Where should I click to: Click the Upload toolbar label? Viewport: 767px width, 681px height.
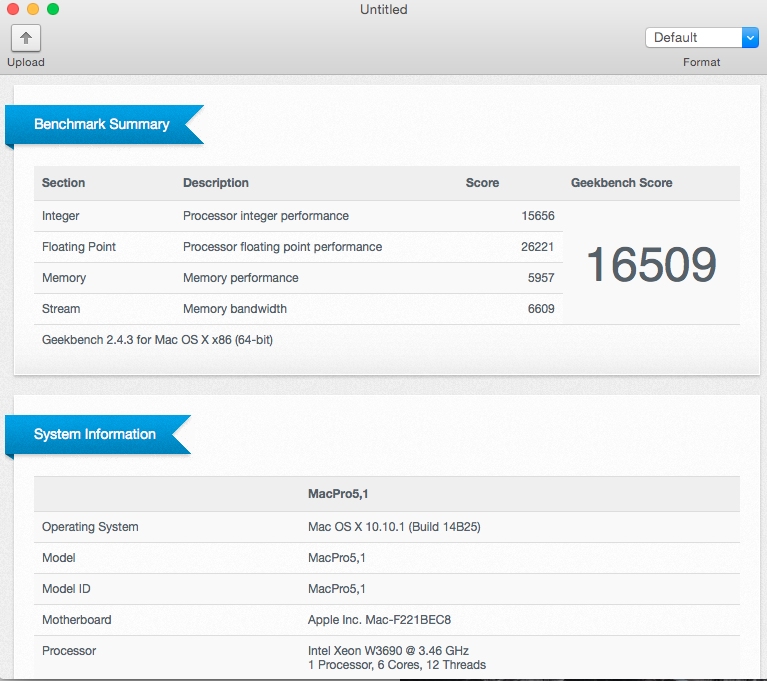26,62
